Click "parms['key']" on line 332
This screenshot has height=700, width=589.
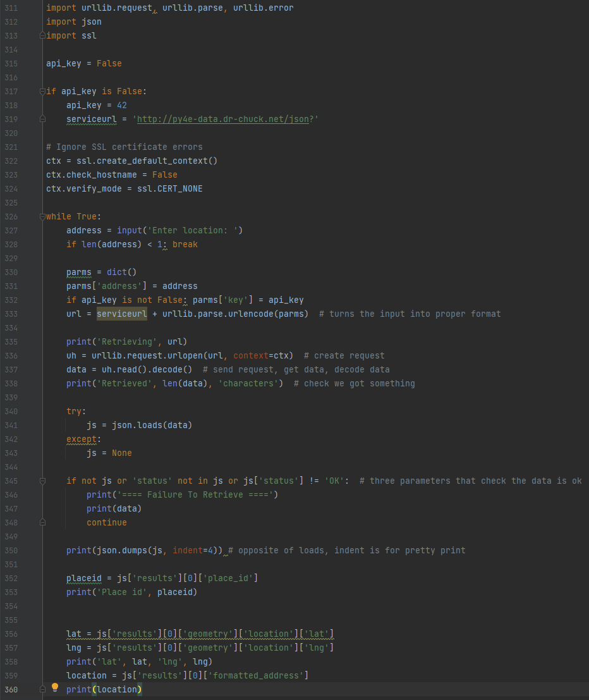pyautogui.click(x=222, y=300)
